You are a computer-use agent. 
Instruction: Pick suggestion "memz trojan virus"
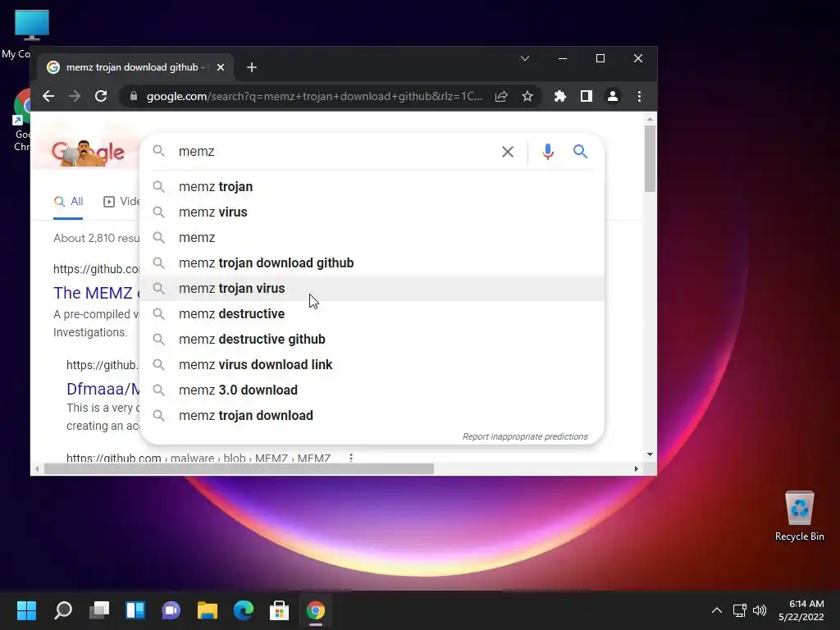372,288
